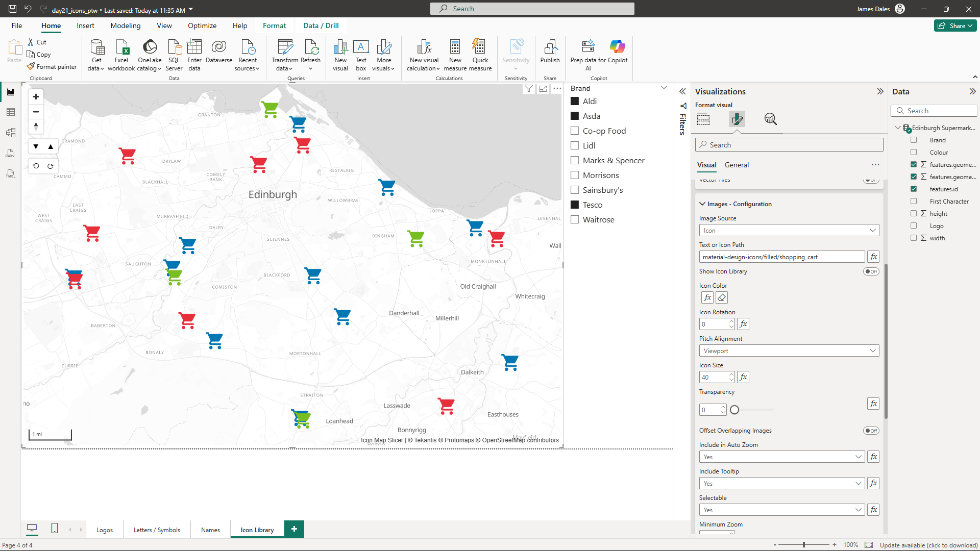The width and height of the screenshot is (980, 551).
Task: Click the Icon Color eraser icon
Action: [x=721, y=297]
